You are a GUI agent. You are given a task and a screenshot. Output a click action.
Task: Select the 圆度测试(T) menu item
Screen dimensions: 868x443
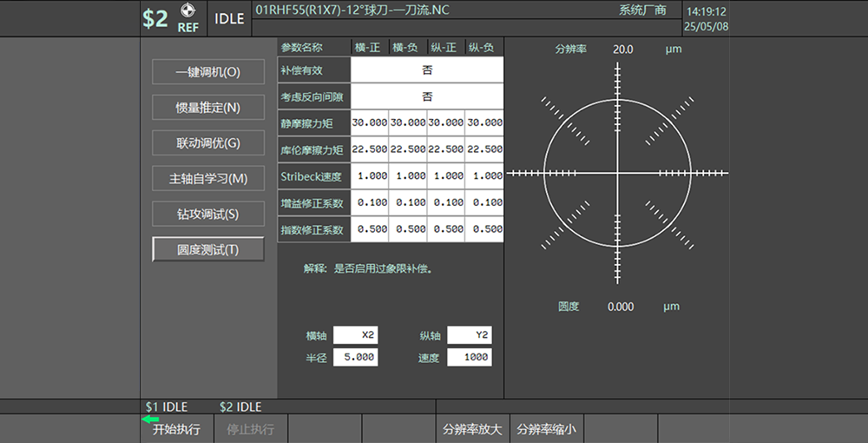[x=208, y=249]
